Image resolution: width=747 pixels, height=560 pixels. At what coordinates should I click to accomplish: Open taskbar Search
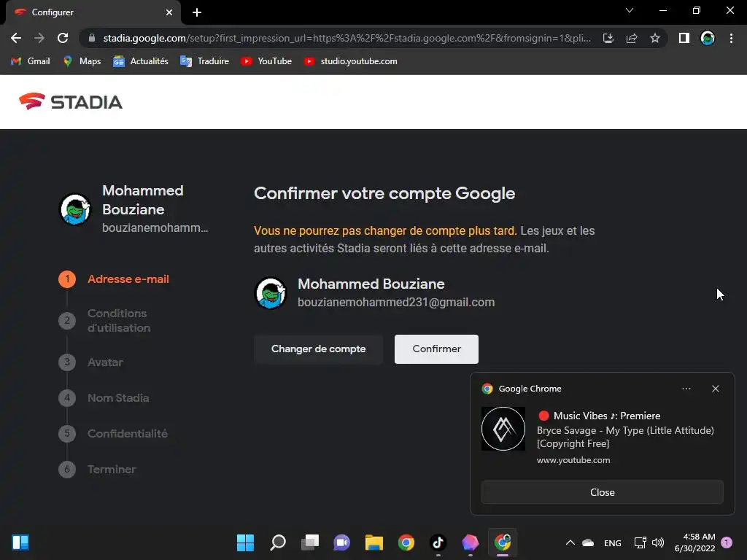[x=278, y=542]
